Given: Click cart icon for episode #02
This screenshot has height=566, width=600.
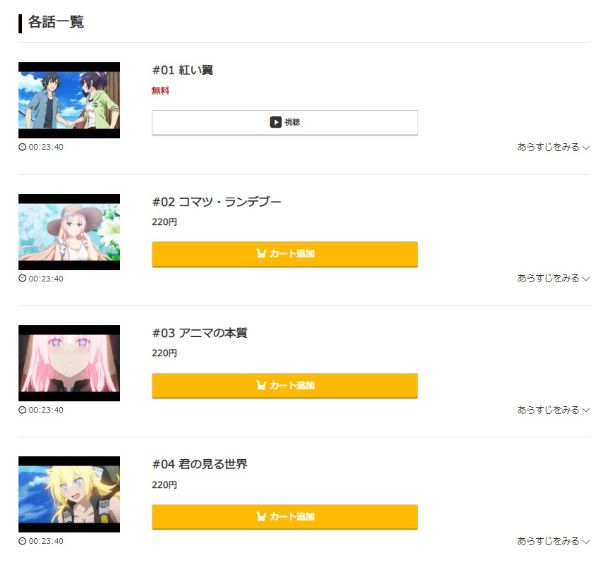Looking at the screenshot, I should click(261, 254).
